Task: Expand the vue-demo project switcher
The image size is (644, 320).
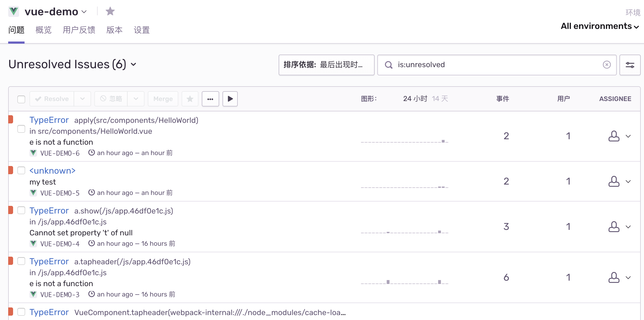Action: tap(84, 12)
